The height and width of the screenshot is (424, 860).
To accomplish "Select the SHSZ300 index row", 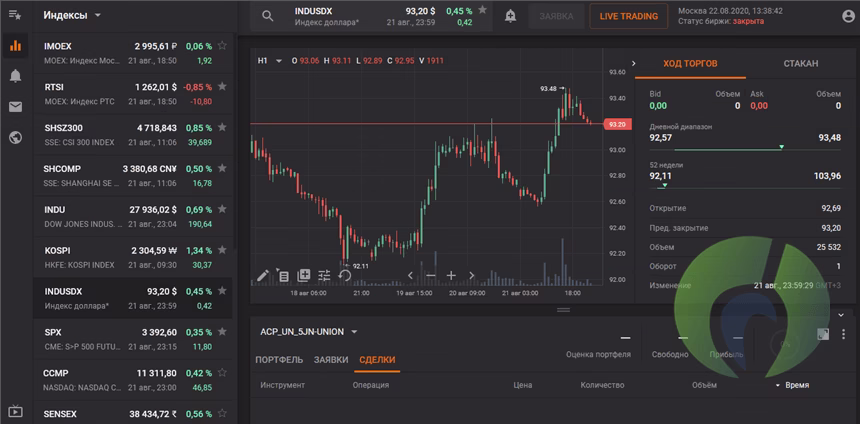I will click(133, 135).
